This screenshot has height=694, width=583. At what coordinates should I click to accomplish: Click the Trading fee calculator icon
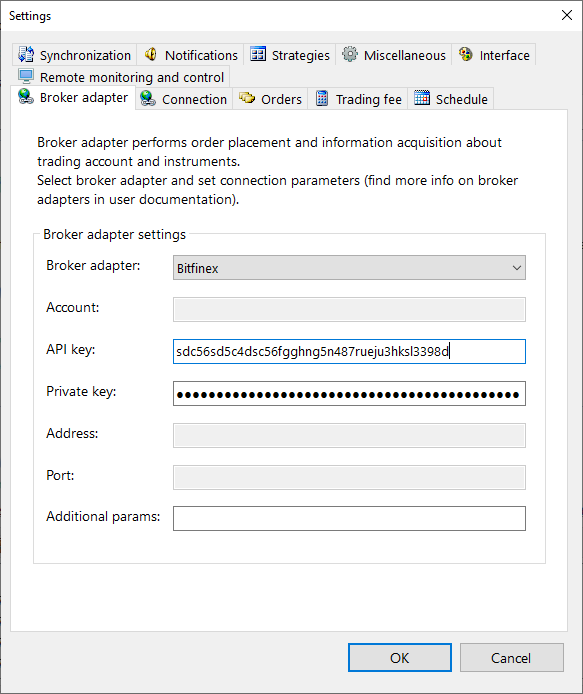tap(322, 98)
